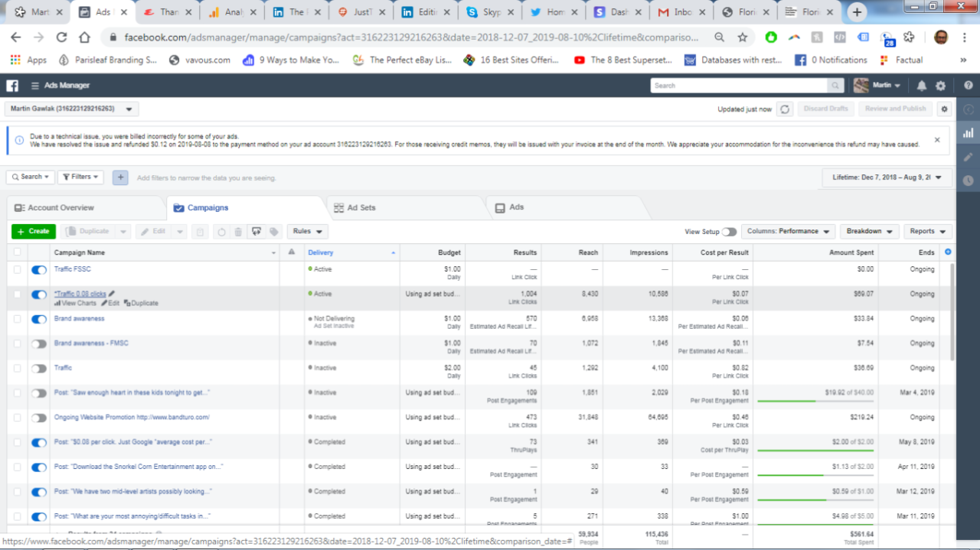Image resolution: width=980 pixels, height=550 pixels.
Task: Switch to the Skype browser tab
Action: [x=492, y=12]
